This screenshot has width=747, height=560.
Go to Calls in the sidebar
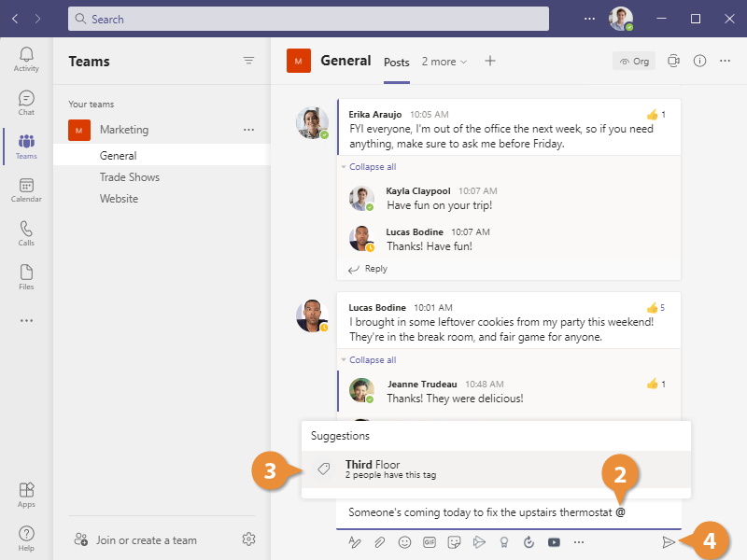(26, 233)
